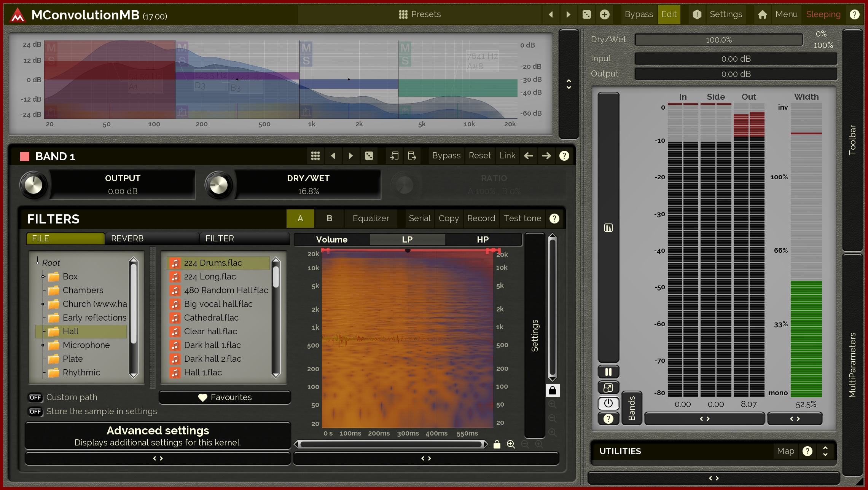Select the LP graph tab
The height and width of the screenshot is (490, 868).
[407, 239]
